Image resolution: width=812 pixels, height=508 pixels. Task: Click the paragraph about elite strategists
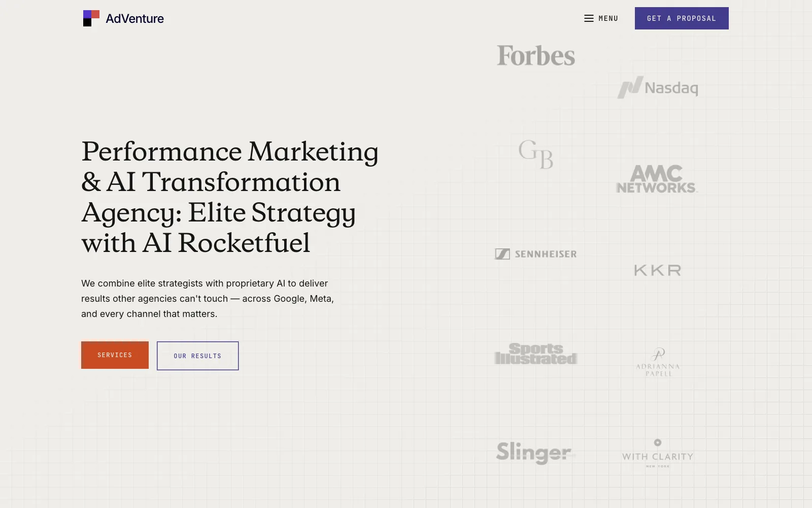coord(208,299)
